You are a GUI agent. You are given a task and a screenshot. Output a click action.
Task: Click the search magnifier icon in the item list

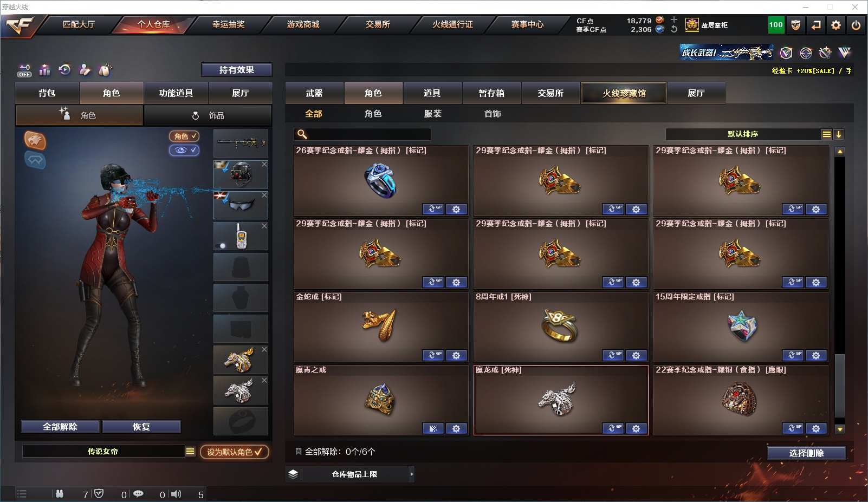[302, 134]
